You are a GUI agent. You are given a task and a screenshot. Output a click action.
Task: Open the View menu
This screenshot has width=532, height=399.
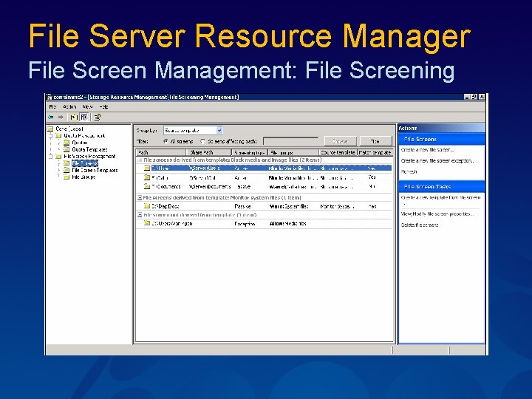(87, 107)
